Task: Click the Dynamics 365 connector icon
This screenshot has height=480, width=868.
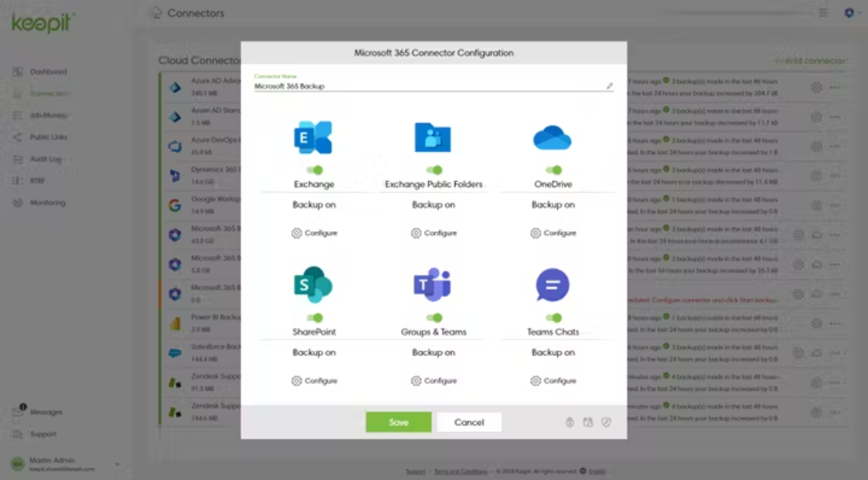Action: [x=175, y=176]
